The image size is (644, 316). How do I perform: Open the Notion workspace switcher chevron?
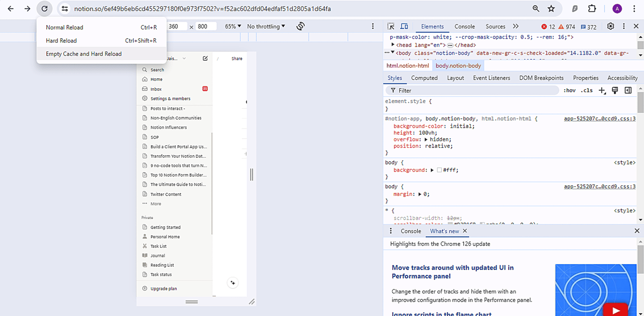184,58
